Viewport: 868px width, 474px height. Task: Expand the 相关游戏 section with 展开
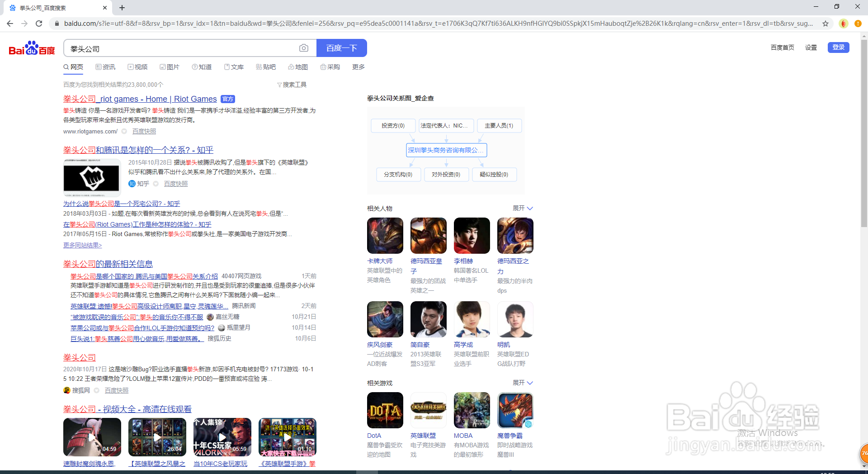coord(522,383)
